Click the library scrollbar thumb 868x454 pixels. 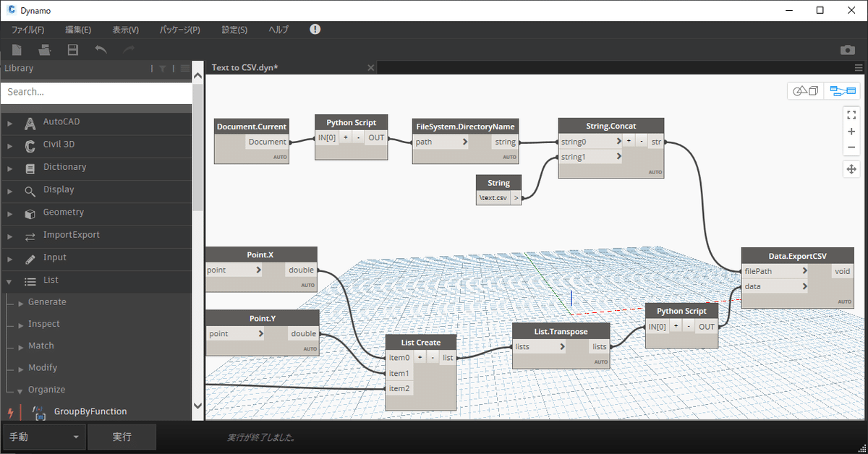click(x=198, y=147)
